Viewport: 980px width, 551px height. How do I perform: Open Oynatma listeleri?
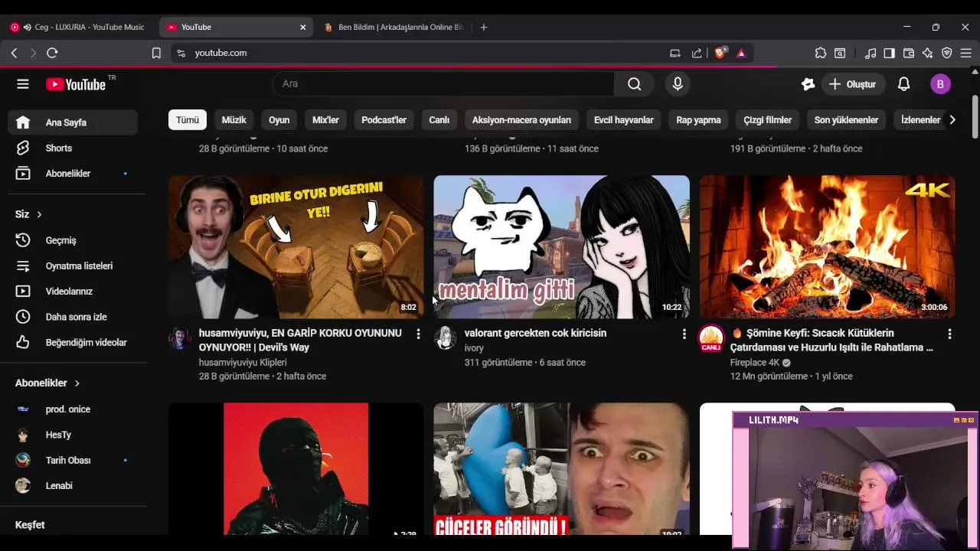73,266
